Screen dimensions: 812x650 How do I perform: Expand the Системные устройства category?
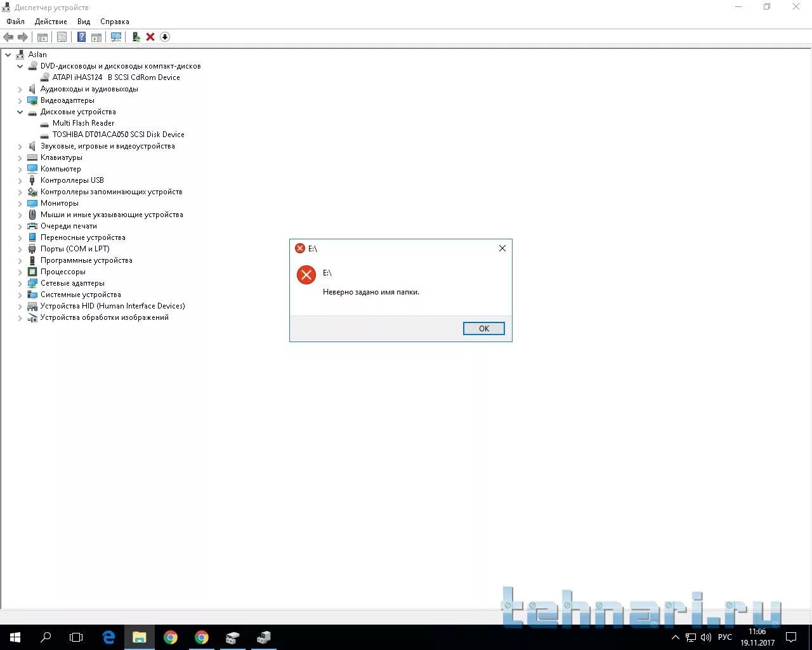click(x=20, y=295)
